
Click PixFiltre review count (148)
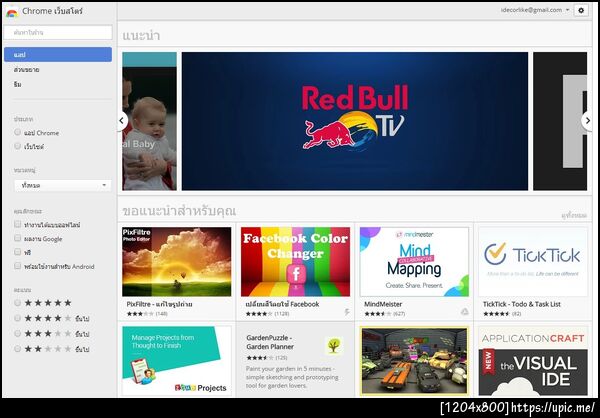tap(162, 314)
